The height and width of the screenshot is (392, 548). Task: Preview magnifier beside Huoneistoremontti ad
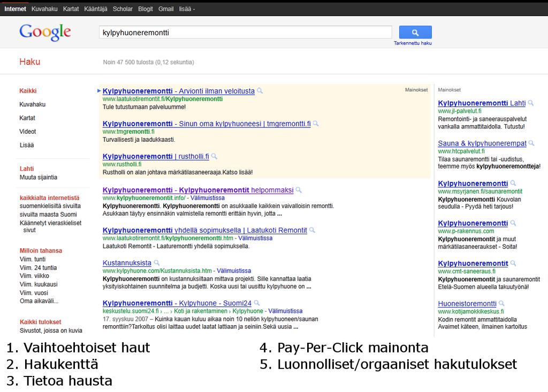coord(501,303)
